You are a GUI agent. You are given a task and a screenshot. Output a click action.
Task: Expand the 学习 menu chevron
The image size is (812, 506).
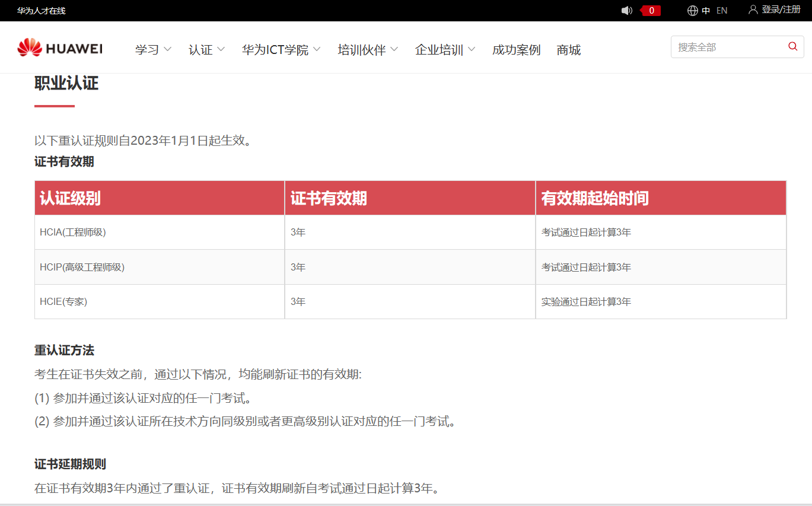coord(167,49)
